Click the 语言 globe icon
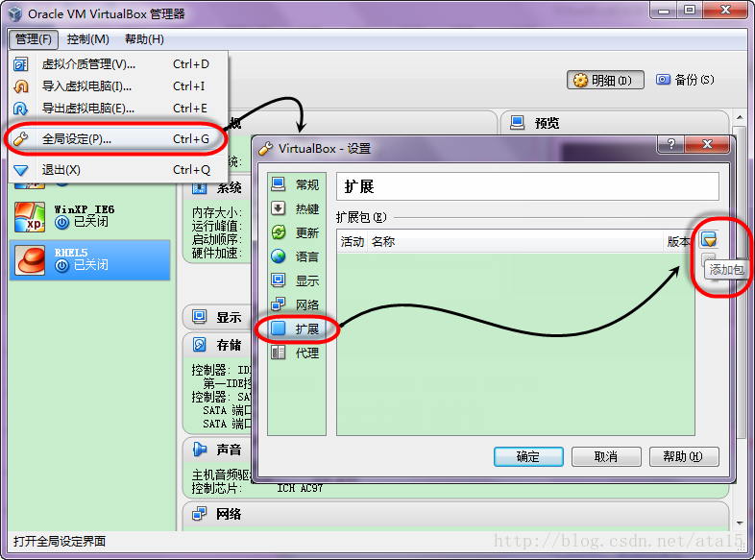The height and width of the screenshot is (560, 755). 279,256
